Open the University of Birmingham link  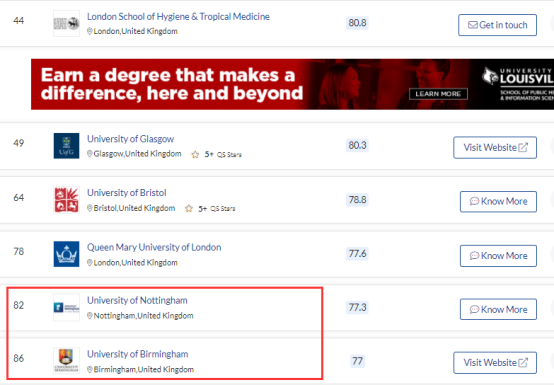(137, 354)
